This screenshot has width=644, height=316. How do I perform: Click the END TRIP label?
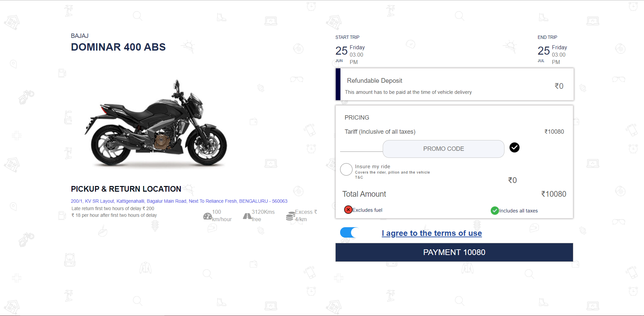[547, 37]
